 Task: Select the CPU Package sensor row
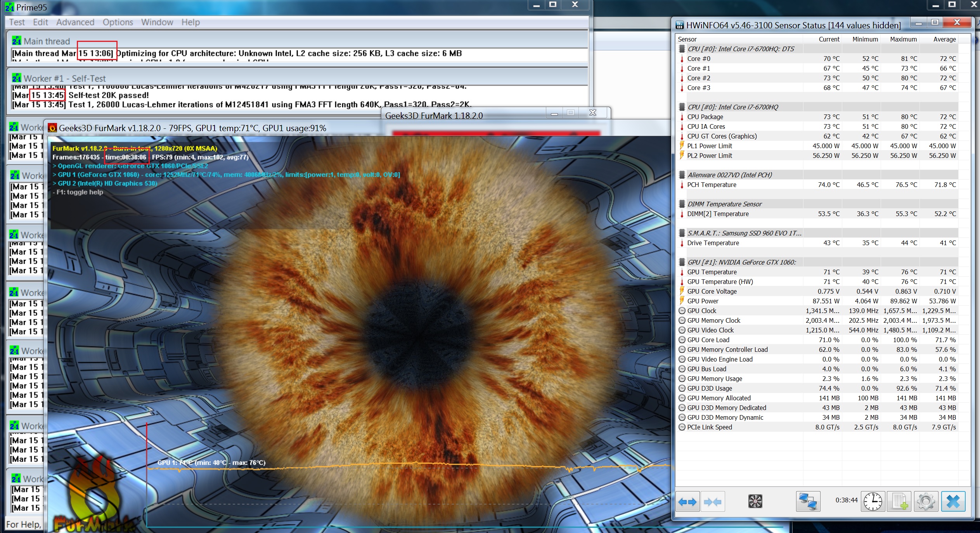[817, 117]
